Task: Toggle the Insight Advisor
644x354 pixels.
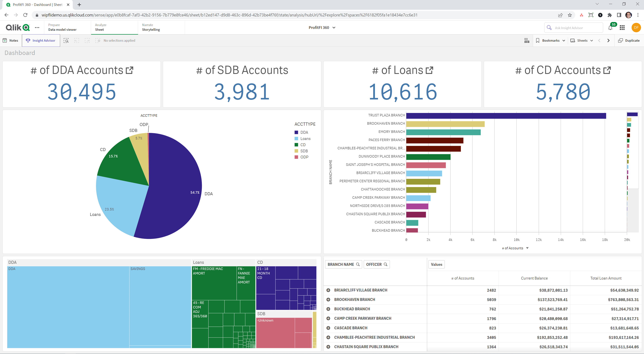Action: pos(41,40)
